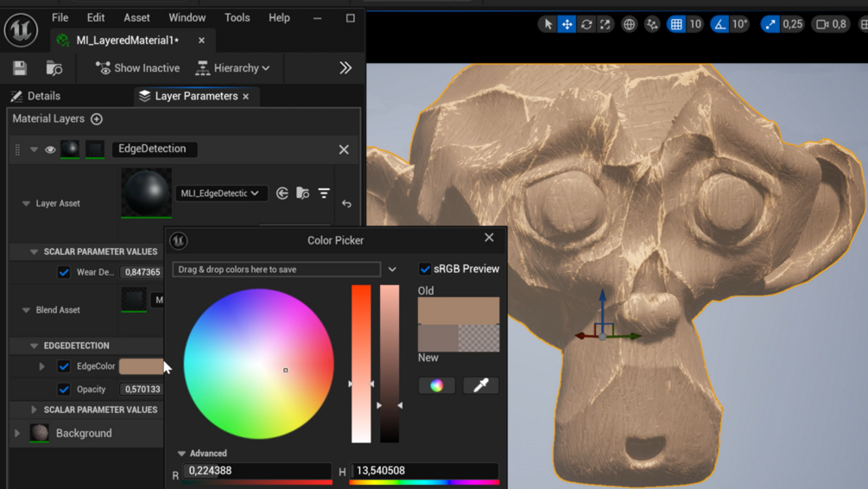Screen dimensions: 868x489
Task: Select the Layer Parameters tab
Action: [195, 97]
